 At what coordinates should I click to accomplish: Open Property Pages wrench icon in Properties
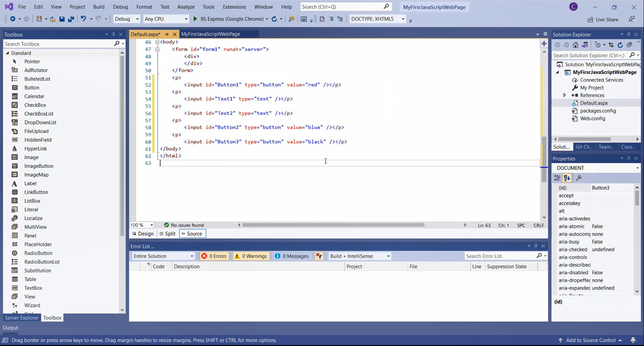pos(579,178)
